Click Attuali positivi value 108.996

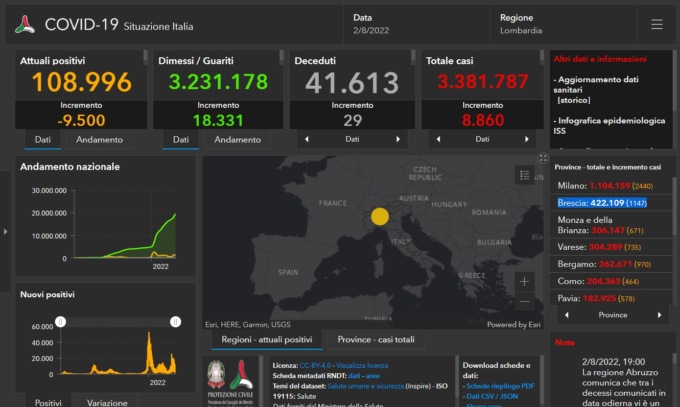(x=82, y=82)
